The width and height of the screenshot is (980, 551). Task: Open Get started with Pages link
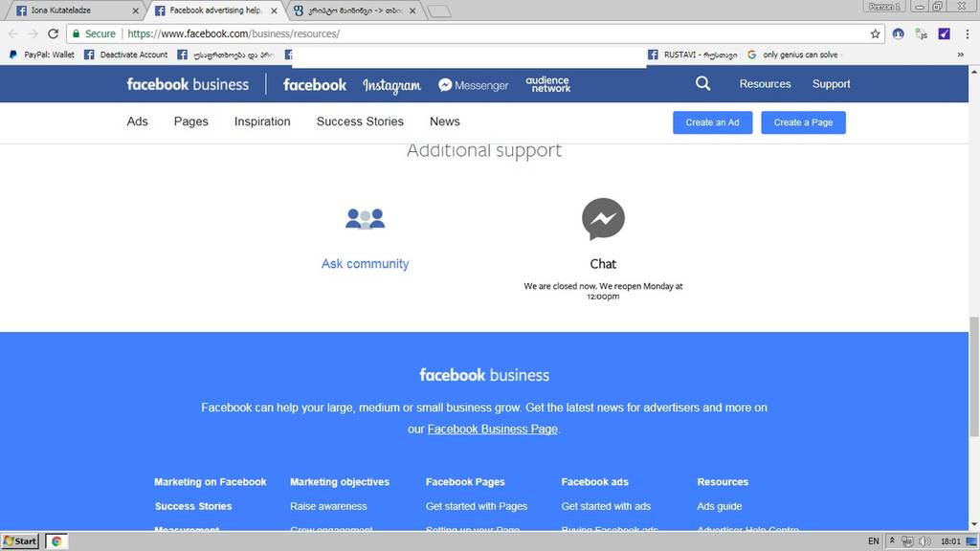click(477, 506)
